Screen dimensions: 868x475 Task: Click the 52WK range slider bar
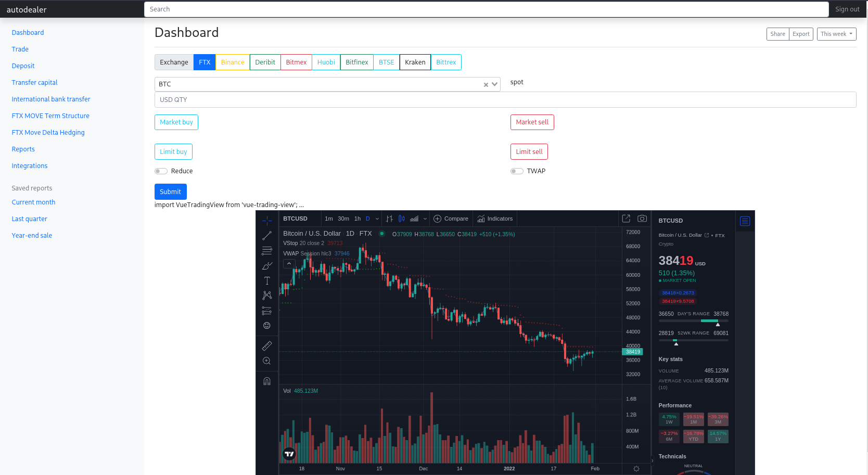pyautogui.click(x=693, y=340)
